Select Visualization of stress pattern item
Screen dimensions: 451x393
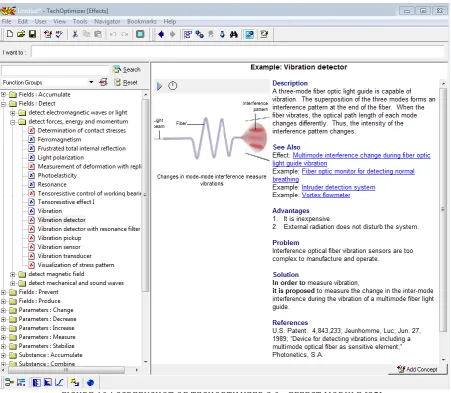coord(76,265)
